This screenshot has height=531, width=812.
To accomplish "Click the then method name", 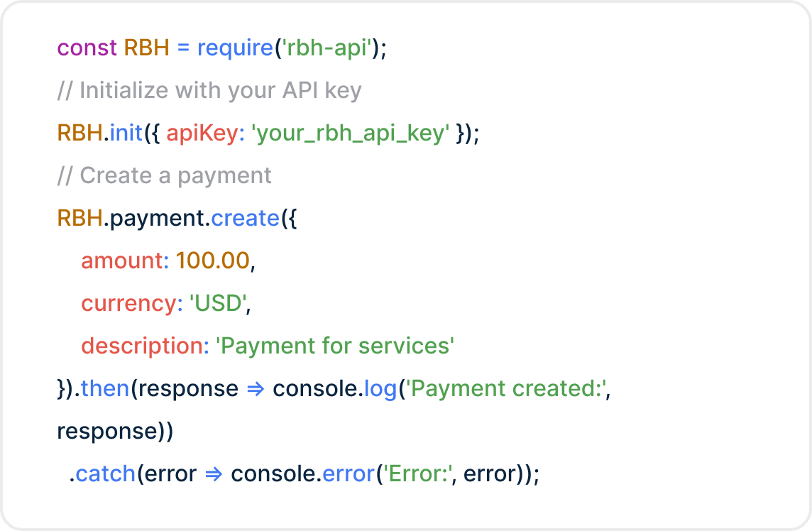I will point(105,389).
